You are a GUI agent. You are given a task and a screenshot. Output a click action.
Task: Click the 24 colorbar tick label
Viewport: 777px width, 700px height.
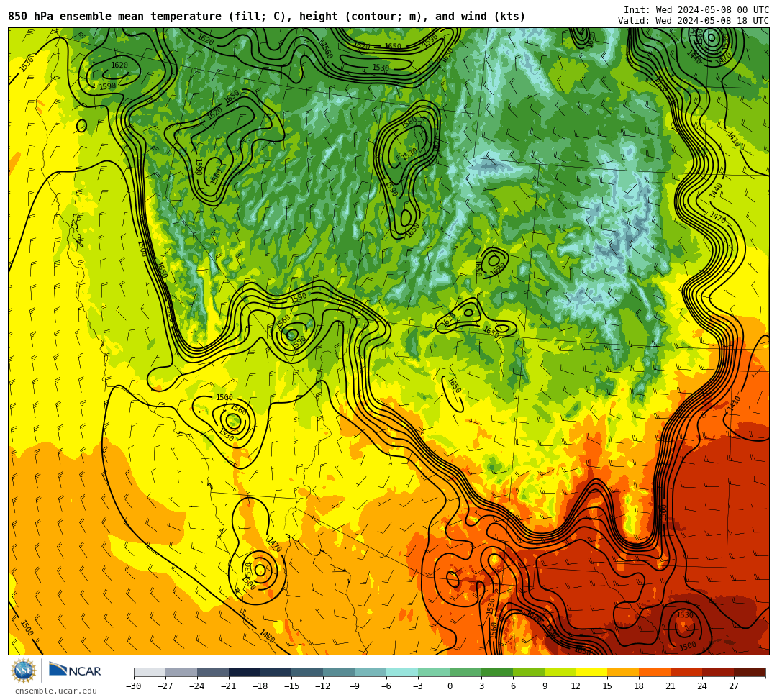coord(702,686)
